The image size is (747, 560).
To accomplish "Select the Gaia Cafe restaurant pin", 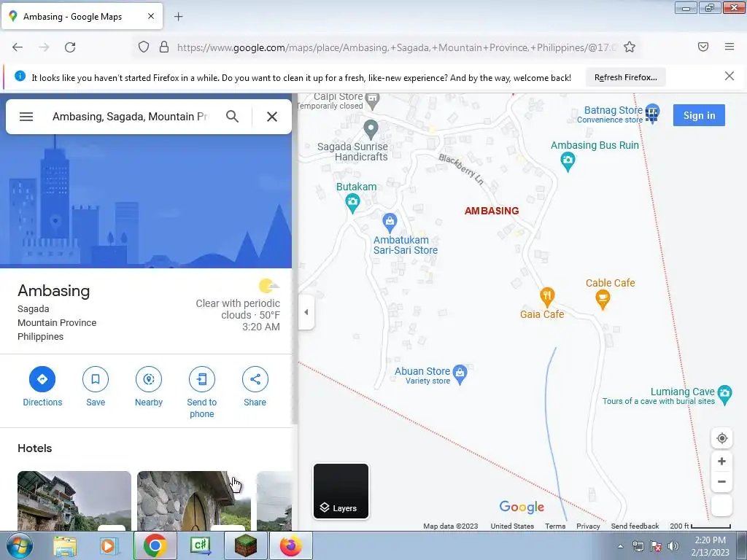I will coord(547,297).
